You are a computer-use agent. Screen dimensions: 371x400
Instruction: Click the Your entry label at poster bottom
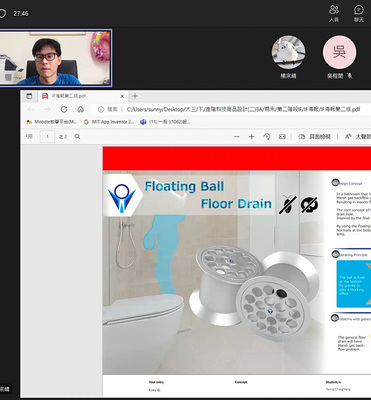pyautogui.click(x=156, y=382)
